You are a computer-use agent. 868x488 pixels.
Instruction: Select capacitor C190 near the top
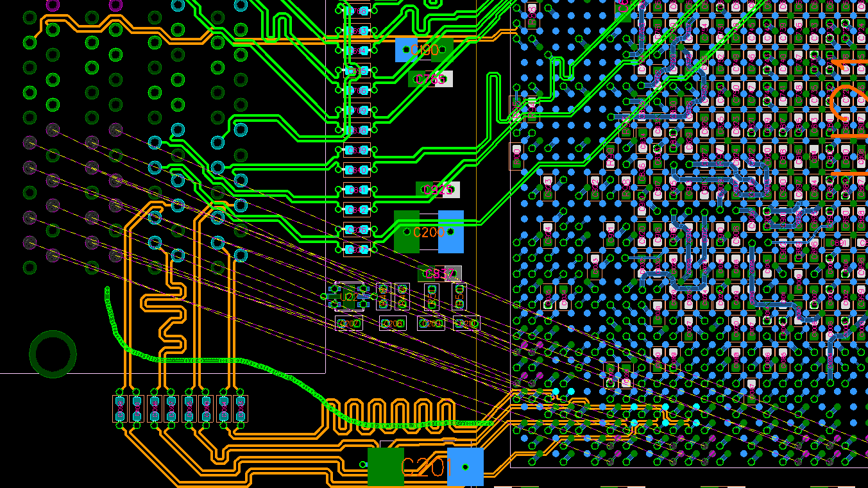(x=420, y=49)
